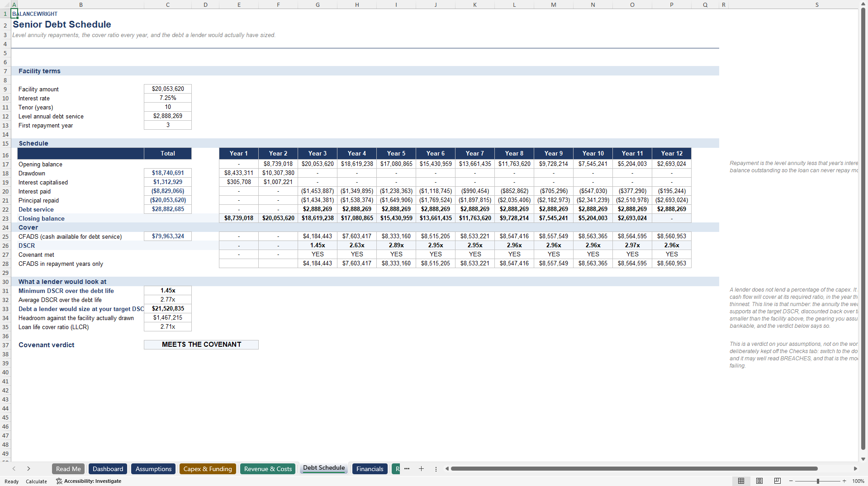The width and height of the screenshot is (868, 486).
Task: Click the Year 12 column heading cell
Action: 672,153
